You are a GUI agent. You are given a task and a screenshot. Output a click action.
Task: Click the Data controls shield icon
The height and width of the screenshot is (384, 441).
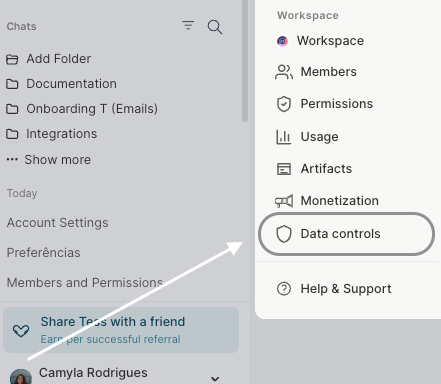click(x=284, y=234)
